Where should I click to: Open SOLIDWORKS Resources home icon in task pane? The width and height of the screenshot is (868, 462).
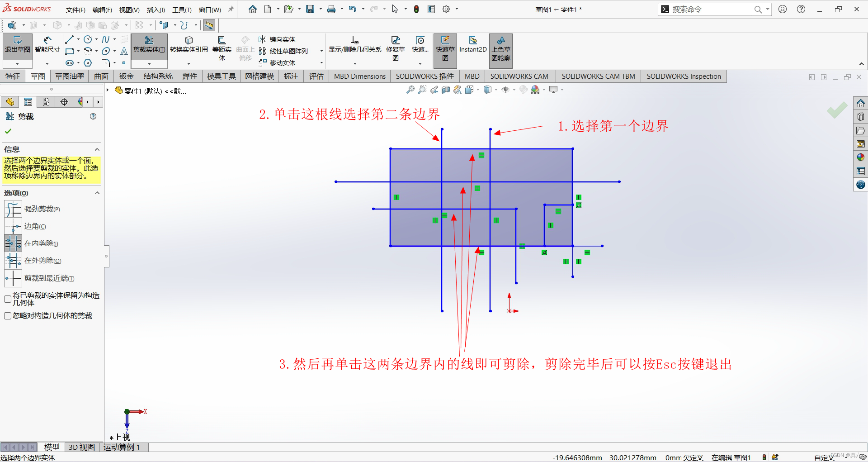click(x=861, y=103)
